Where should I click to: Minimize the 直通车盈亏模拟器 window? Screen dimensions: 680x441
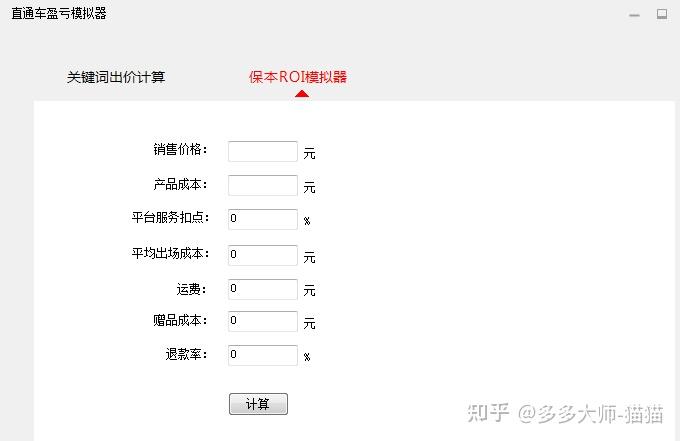[x=635, y=15]
